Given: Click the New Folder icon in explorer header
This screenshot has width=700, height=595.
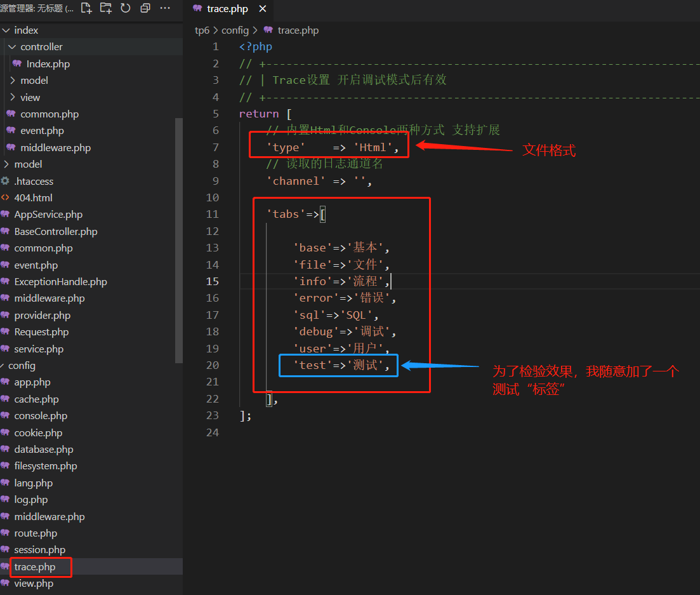Looking at the screenshot, I should [x=106, y=8].
